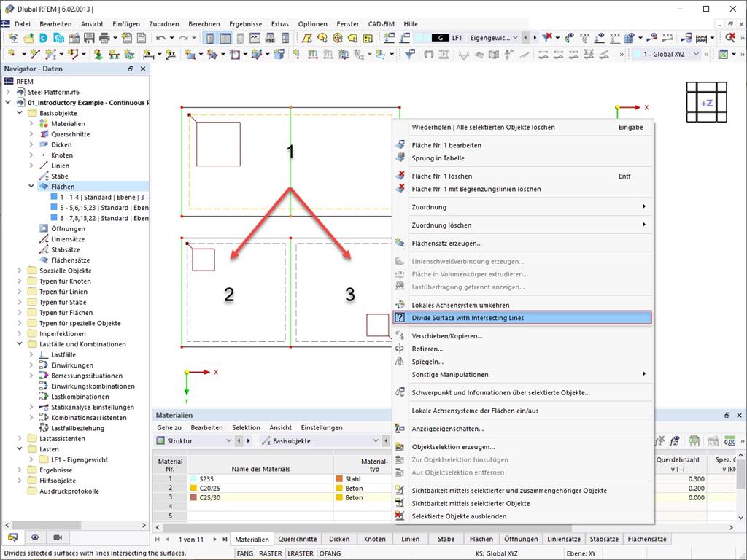Close the Navigator - Daten panel
The width and height of the screenshot is (747, 560).
142,69
